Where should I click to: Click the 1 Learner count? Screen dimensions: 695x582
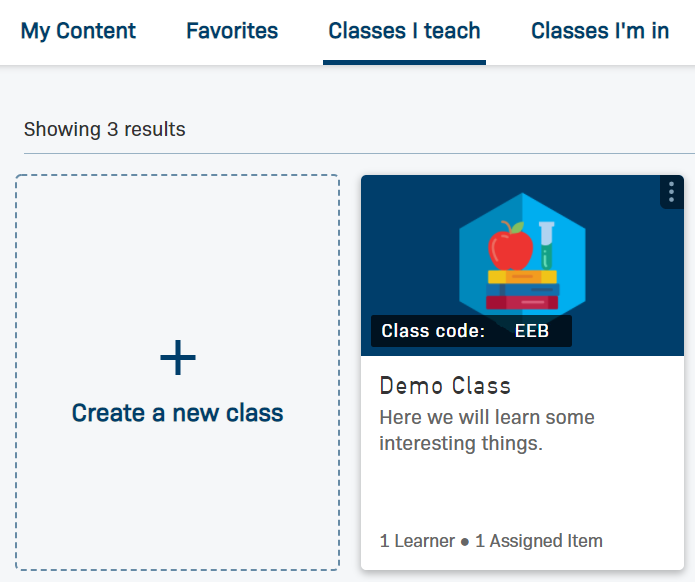(x=417, y=541)
